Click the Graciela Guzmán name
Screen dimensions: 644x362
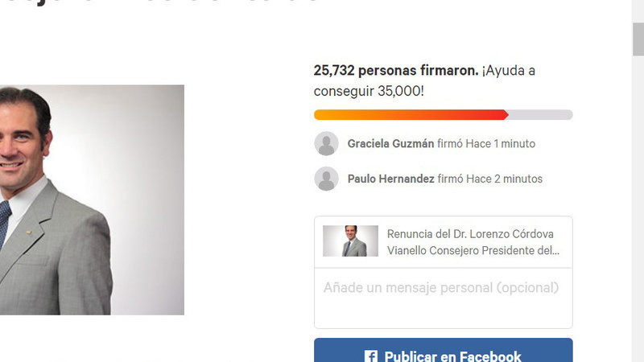[390, 144]
